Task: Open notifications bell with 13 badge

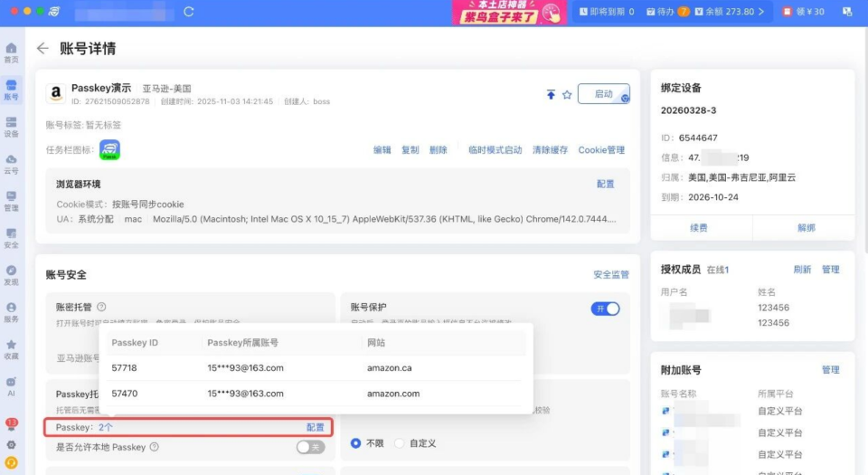Action: coord(11,424)
